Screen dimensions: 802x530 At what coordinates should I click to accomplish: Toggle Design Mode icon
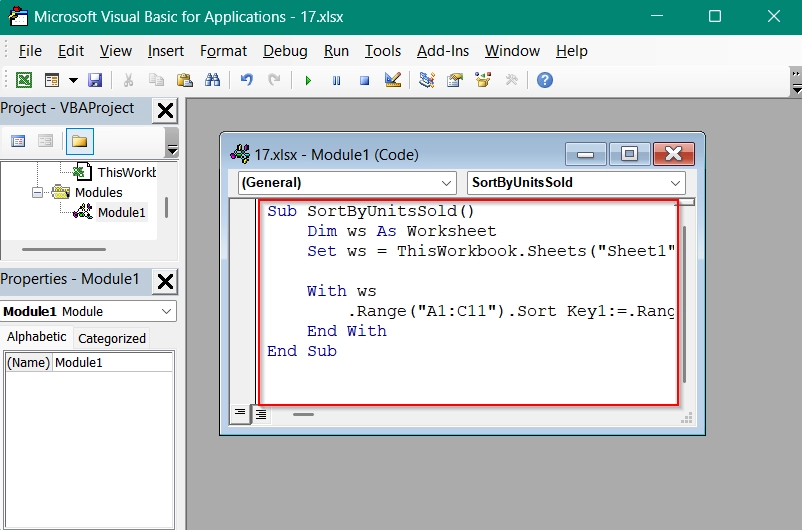(393, 80)
